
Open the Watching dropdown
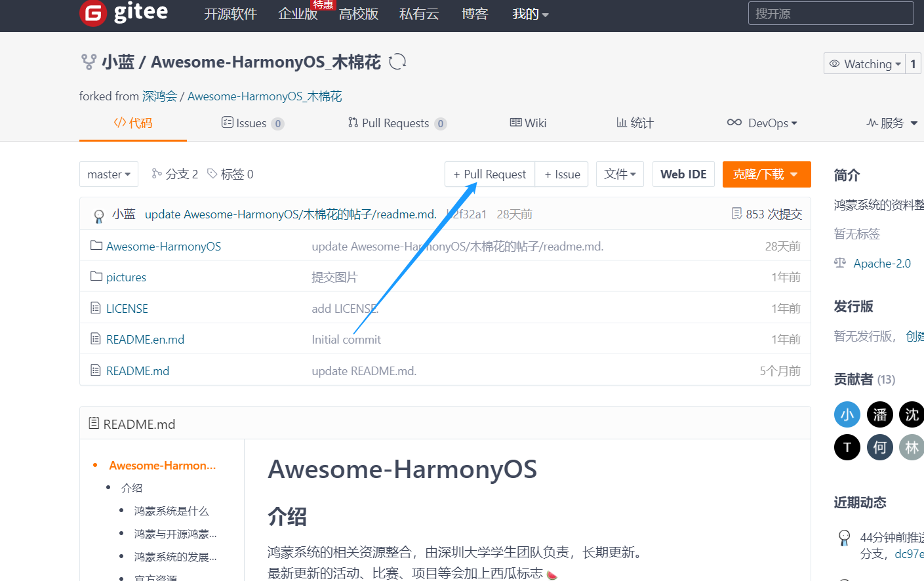coord(864,64)
